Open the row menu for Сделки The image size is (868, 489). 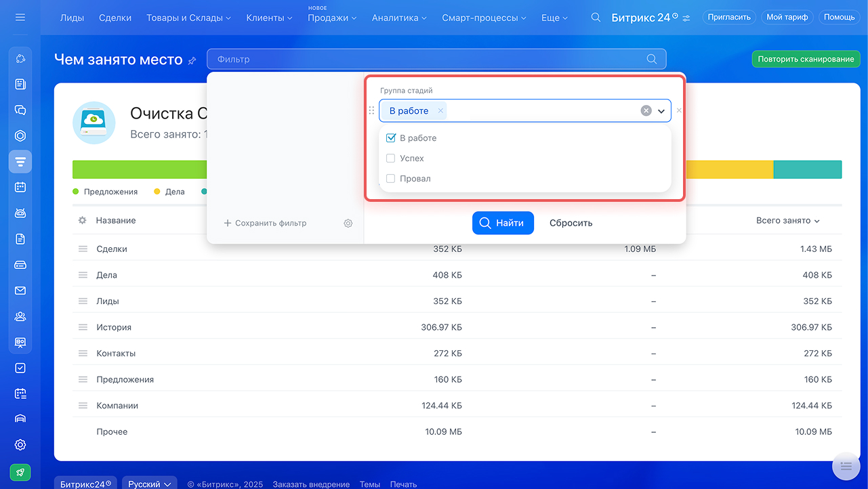tap(83, 249)
